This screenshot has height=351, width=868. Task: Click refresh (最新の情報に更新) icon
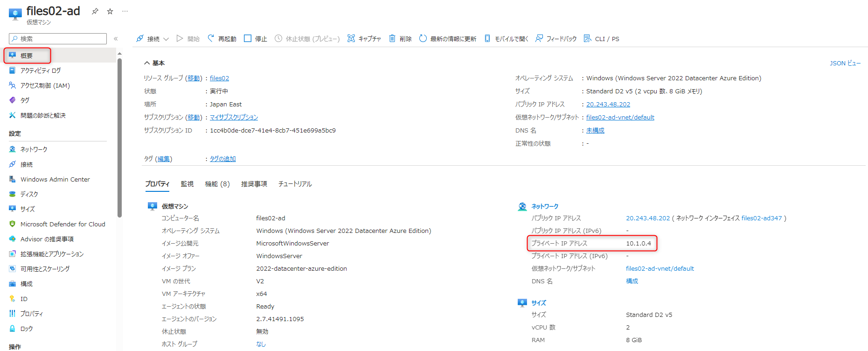[423, 38]
